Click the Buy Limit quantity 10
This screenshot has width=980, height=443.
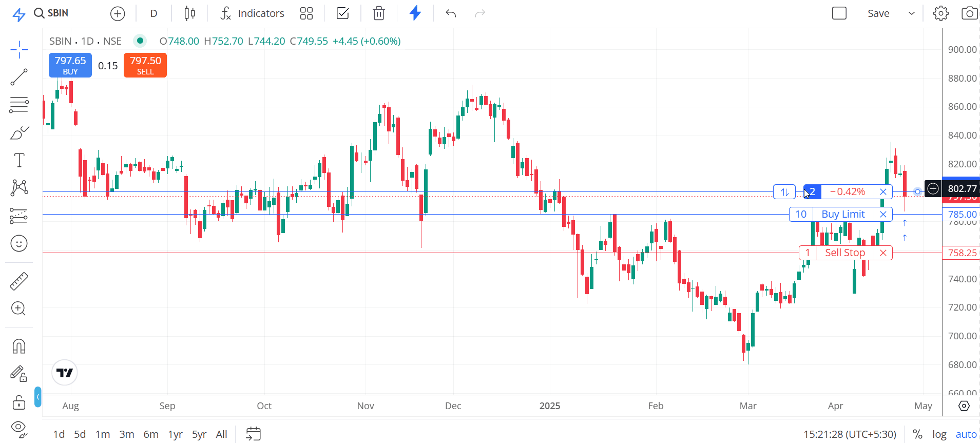pyautogui.click(x=801, y=214)
